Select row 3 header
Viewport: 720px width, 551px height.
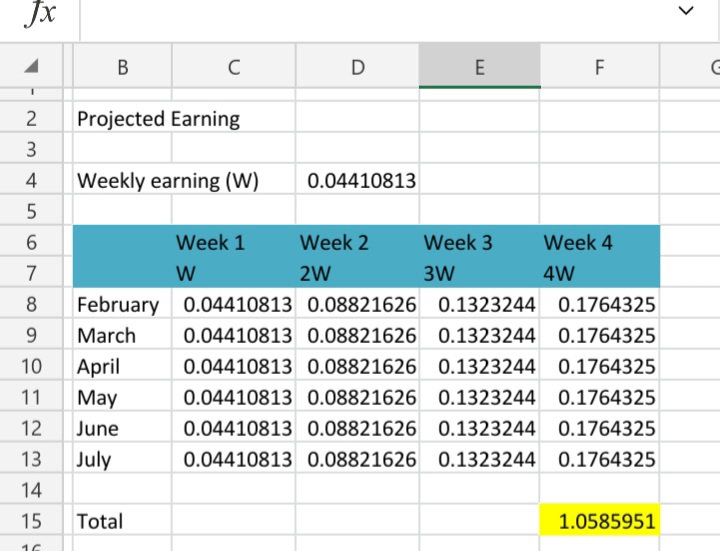(x=31, y=149)
